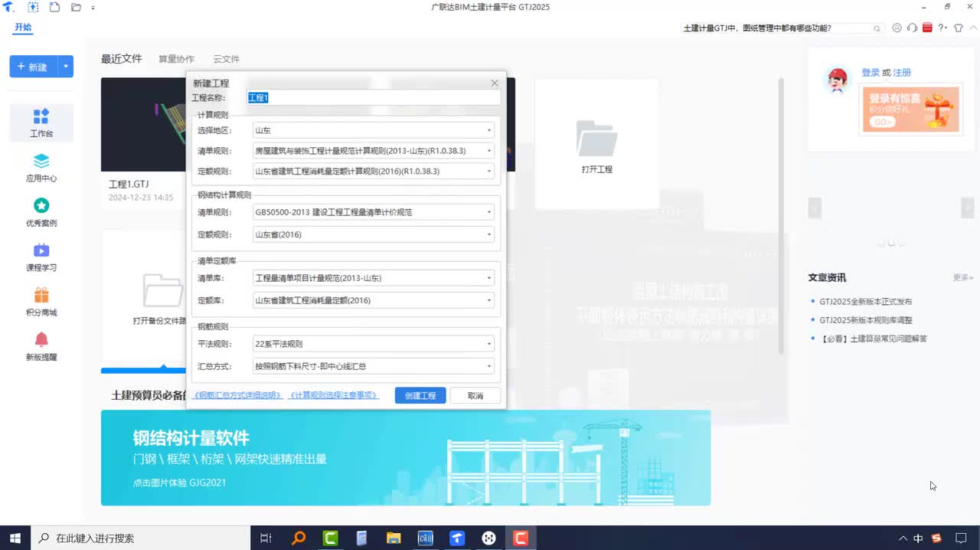
Task: Click the user avatar with red helmet
Action: pos(838,80)
